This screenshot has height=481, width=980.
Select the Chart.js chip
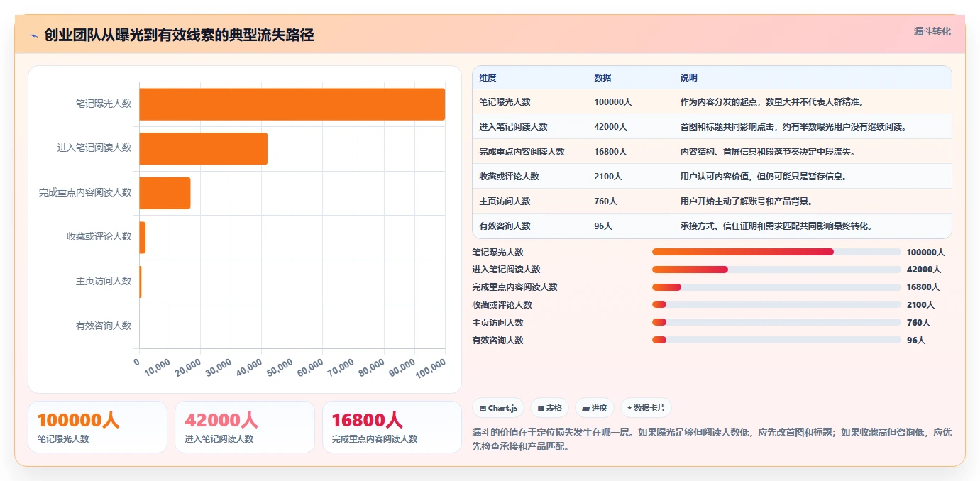click(498, 408)
